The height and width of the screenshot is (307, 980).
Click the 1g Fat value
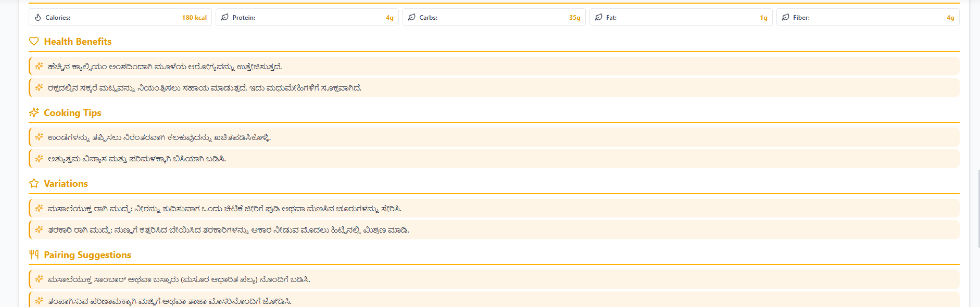[x=763, y=18]
